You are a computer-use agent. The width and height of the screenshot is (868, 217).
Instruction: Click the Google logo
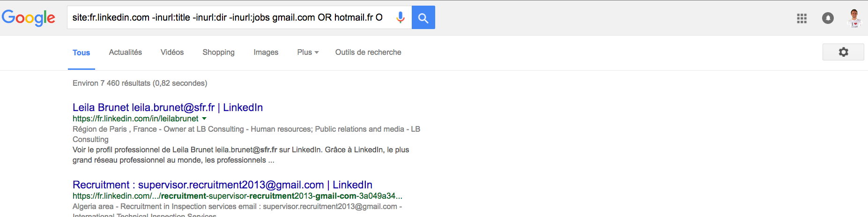(x=29, y=18)
